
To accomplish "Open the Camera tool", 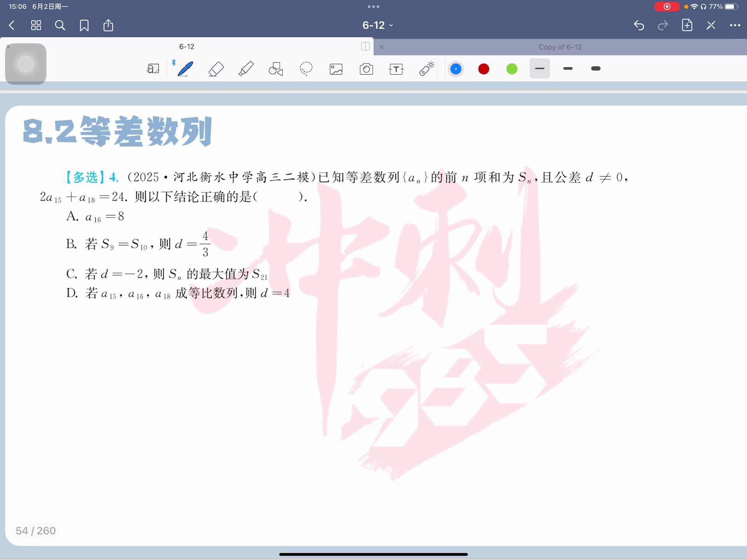I will [366, 69].
